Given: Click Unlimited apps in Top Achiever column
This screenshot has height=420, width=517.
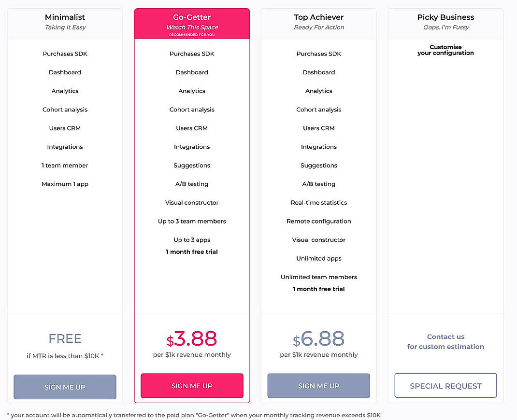Looking at the screenshot, I should pos(318,258).
